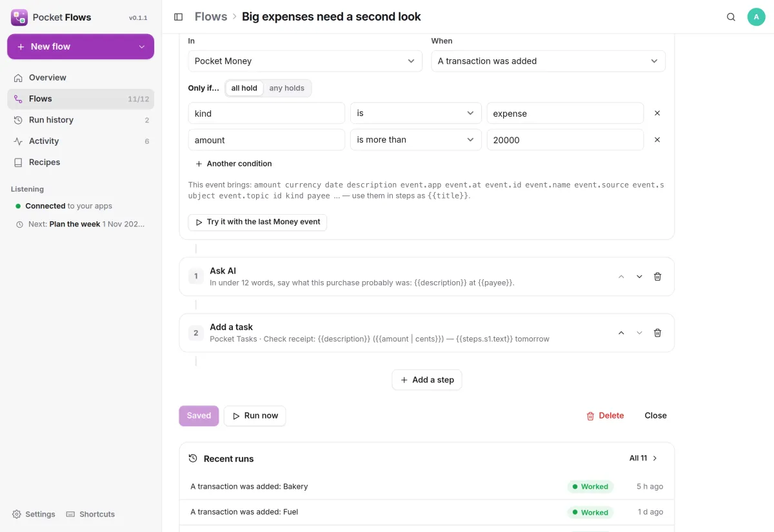774x532 pixels.
Task: Open the Flows section in sidebar
Action: (81, 99)
